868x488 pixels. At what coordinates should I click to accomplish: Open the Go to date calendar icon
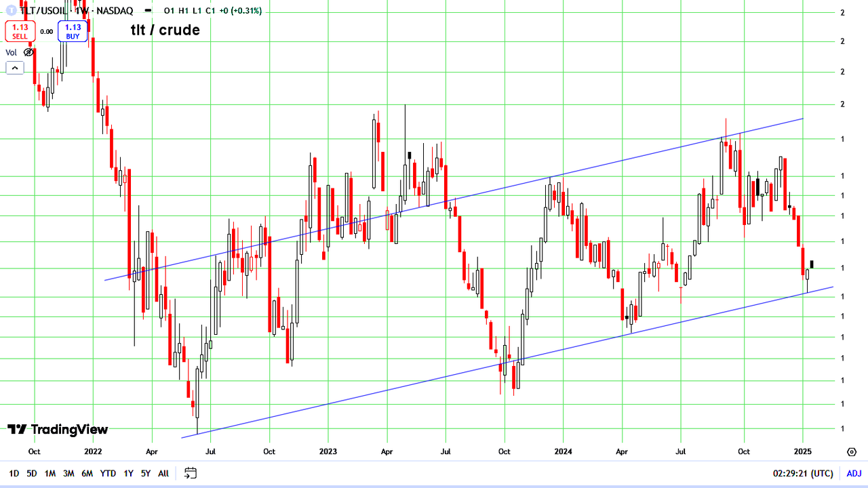coord(191,473)
